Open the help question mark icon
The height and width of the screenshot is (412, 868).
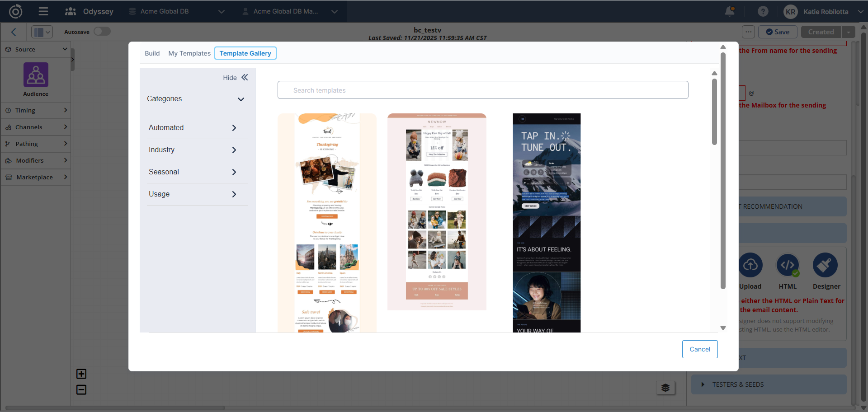tap(763, 11)
